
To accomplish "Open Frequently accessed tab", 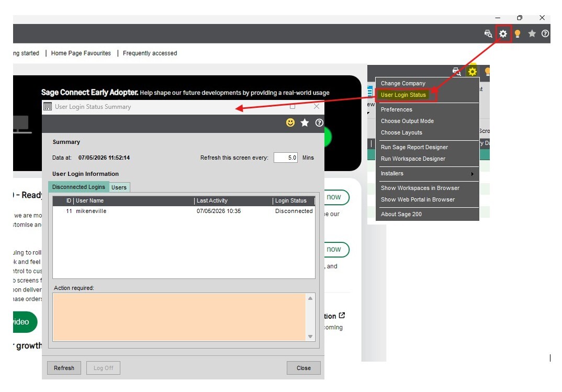I will 150,53.
